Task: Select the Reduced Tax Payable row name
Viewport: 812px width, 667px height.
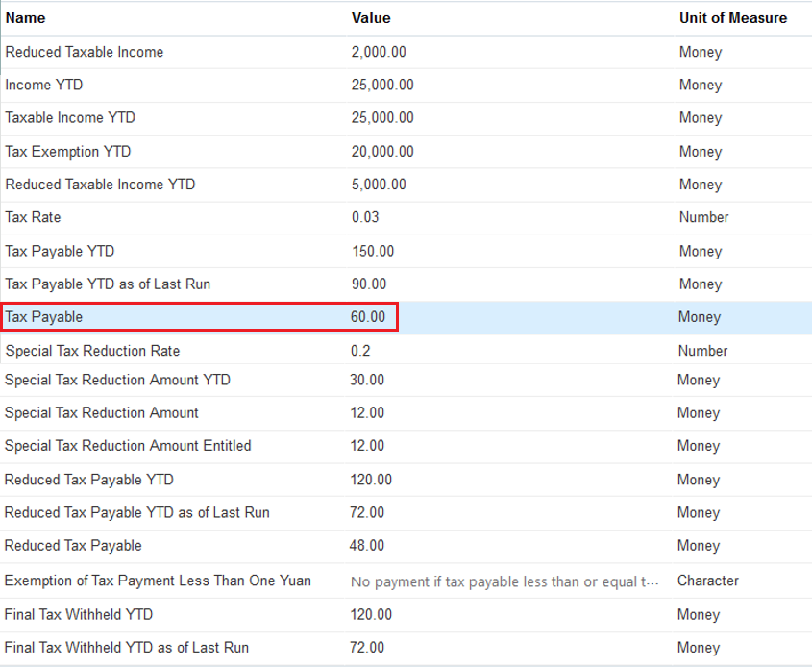Action: 73,546
